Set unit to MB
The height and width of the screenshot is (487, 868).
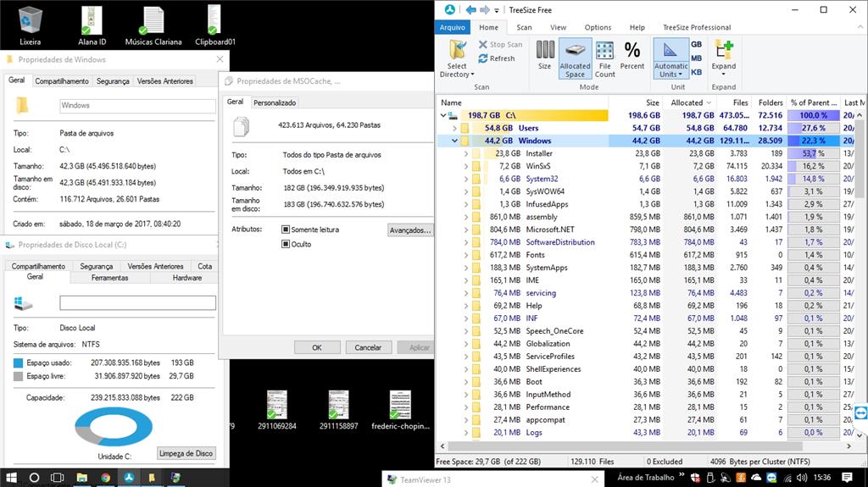pyautogui.click(x=697, y=58)
